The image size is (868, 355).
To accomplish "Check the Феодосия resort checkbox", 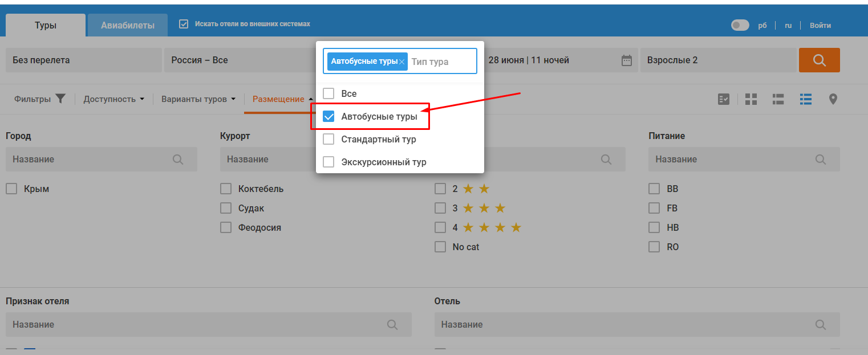I will [226, 227].
